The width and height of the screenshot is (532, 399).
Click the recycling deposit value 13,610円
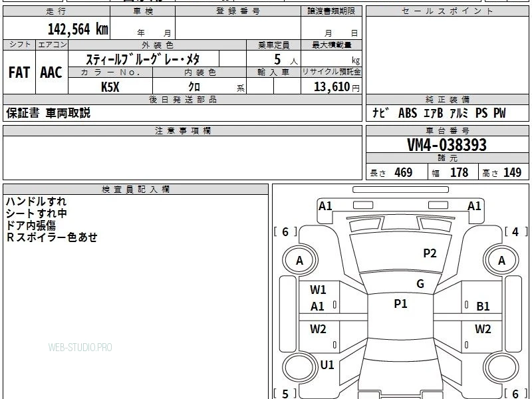(336, 87)
